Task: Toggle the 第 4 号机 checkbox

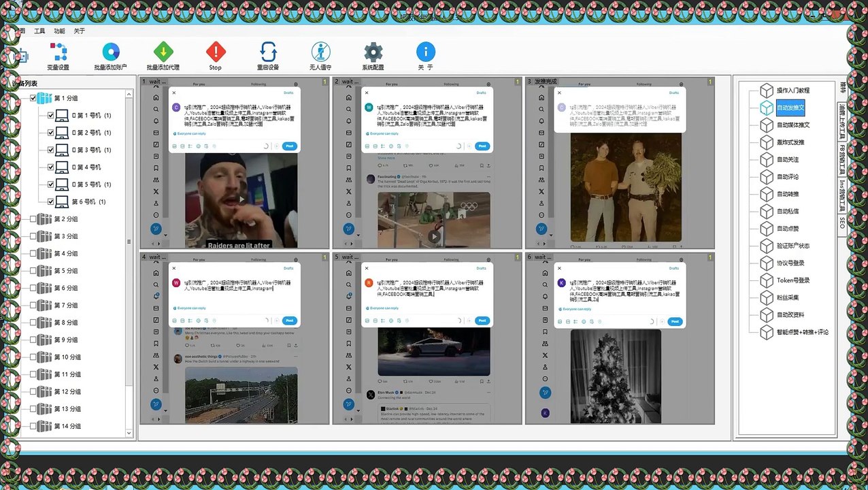Action: point(50,167)
